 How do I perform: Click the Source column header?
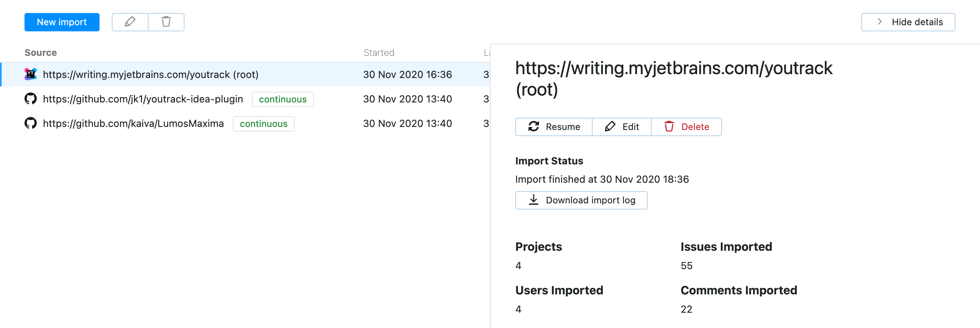coord(41,52)
